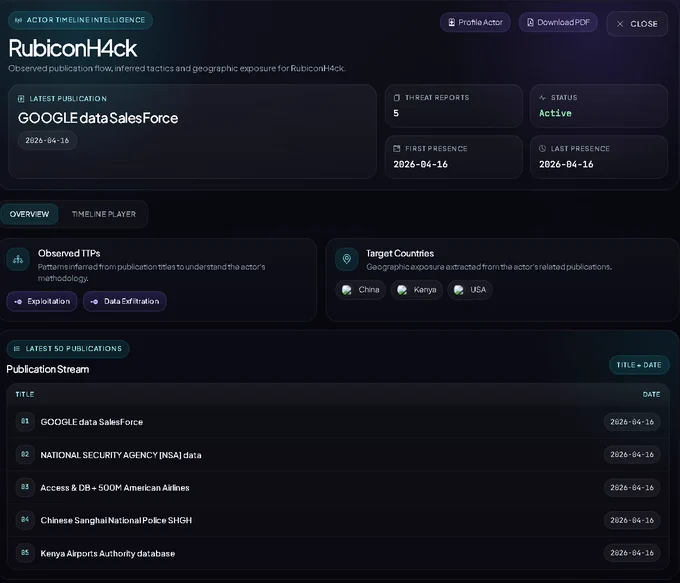The width and height of the screenshot is (680, 583).
Task: Click the Active status value
Action: click(555, 113)
